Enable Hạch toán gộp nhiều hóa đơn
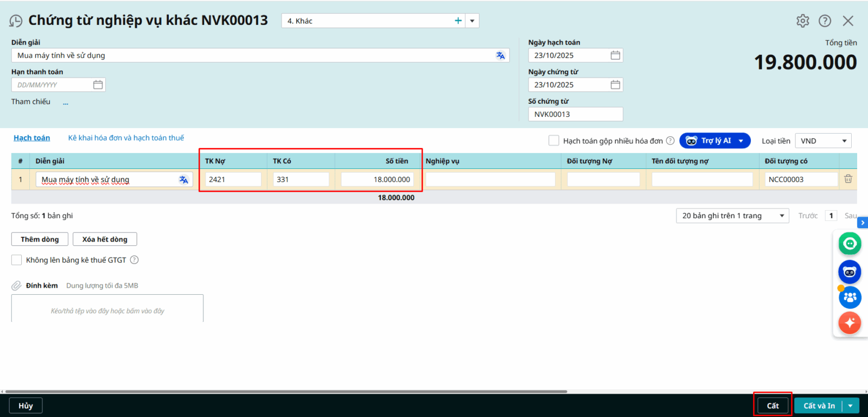Image resolution: width=868 pixels, height=417 pixels. (553, 141)
